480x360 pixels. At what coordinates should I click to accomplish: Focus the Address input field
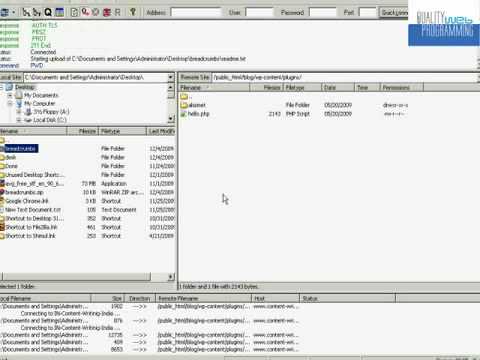click(x=196, y=13)
